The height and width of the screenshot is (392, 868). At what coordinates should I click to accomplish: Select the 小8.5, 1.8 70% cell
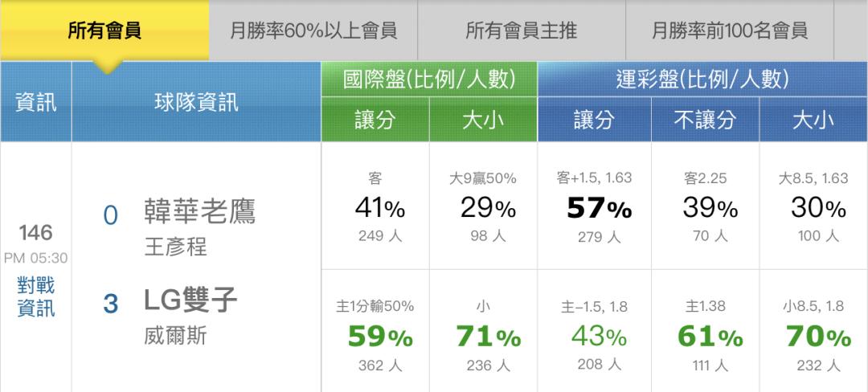tap(813, 336)
